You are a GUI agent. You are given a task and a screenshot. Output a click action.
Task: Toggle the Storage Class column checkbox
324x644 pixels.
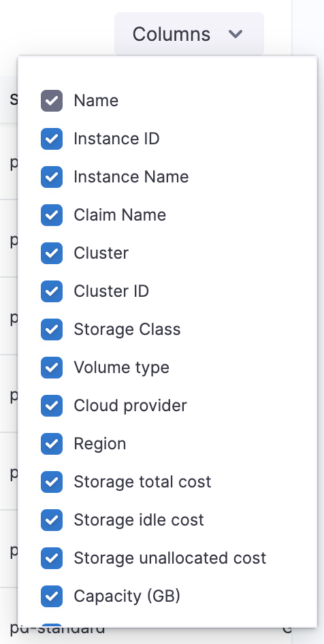point(52,329)
